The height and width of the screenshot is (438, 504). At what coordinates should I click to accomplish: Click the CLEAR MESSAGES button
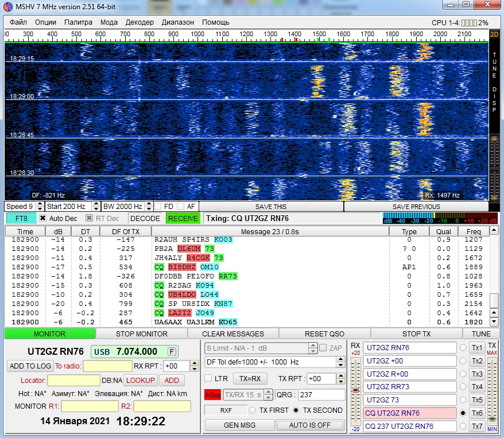pyautogui.click(x=233, y=334)
